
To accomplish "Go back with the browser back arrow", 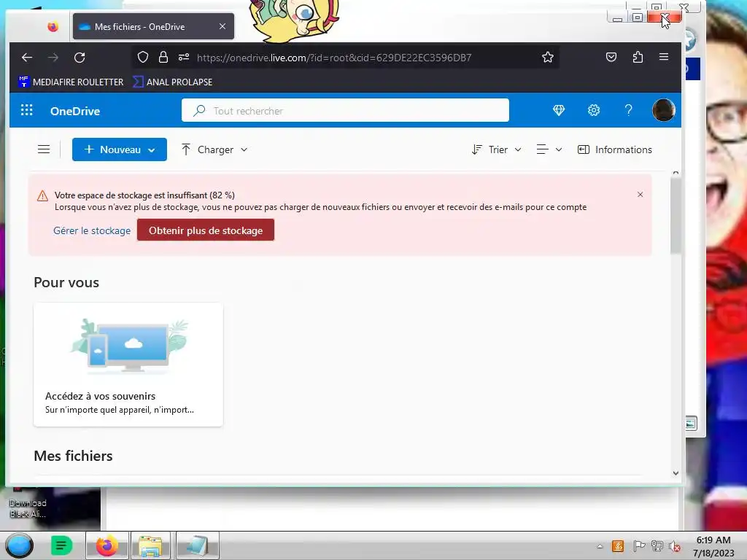I will [x=27, y=58].
